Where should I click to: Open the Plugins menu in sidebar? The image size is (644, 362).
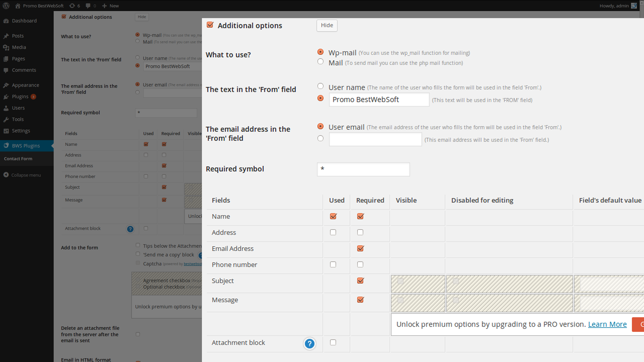(20, 97)
